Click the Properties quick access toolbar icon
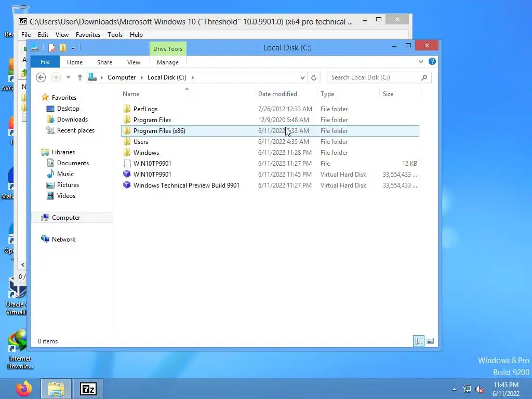 coord(52,48)
